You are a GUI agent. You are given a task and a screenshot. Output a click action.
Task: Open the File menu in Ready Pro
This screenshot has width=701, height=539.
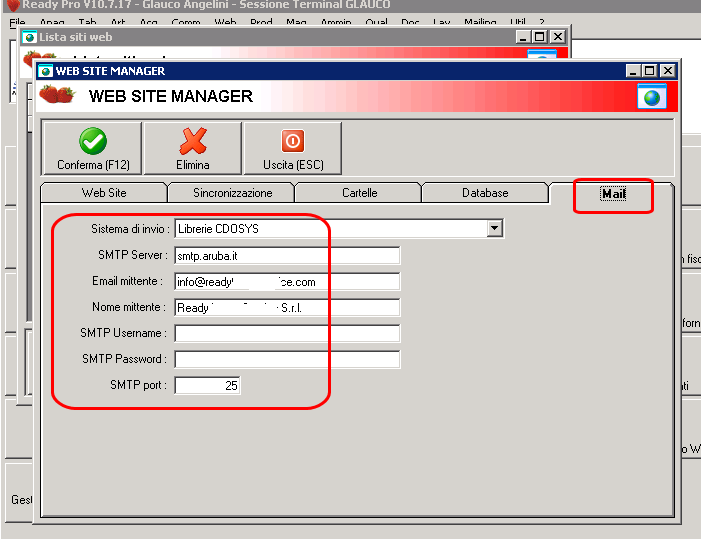[17, 22]
